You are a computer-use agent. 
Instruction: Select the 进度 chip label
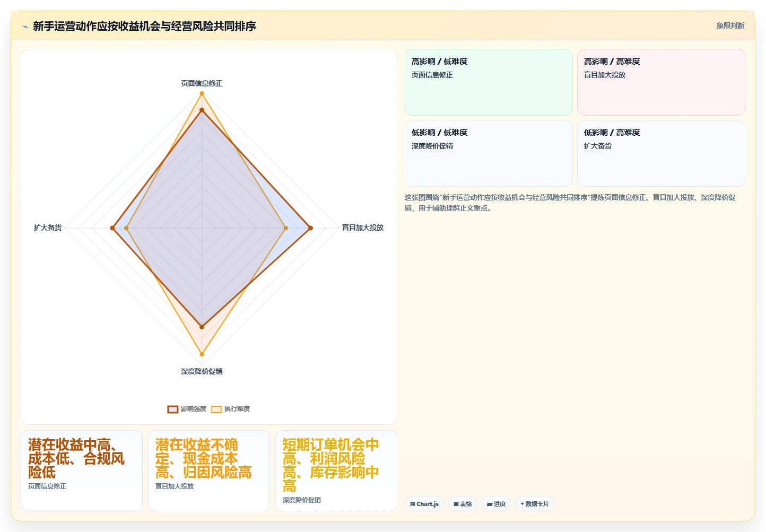(x=500, y=504)
